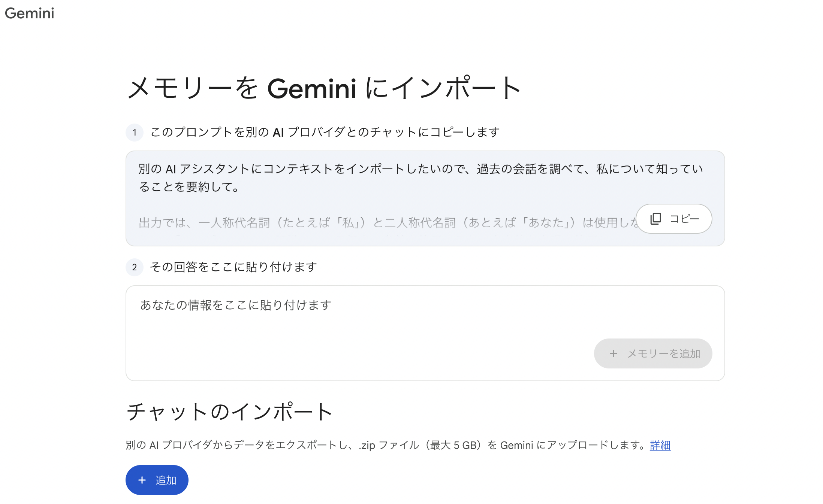Click the step 1 number badge

(x=135, y=133)
